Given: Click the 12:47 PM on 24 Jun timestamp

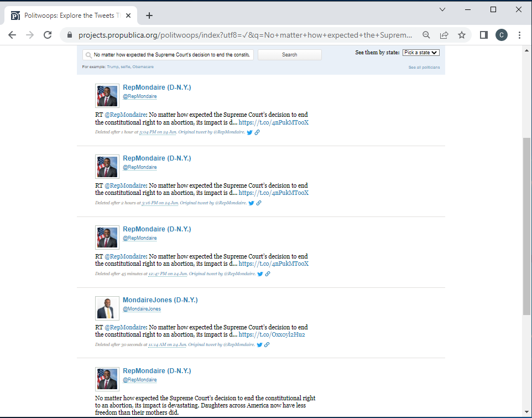Looking at the screenshot, I should 168,274.
